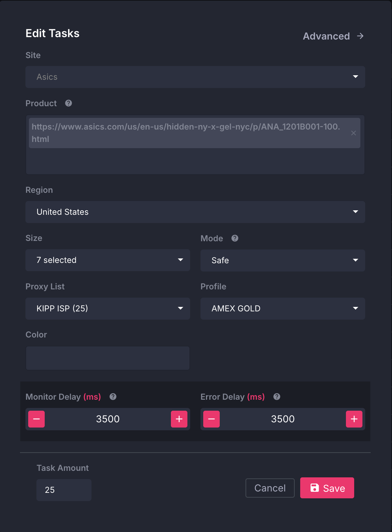The height and width of the screenshot is (532, 392).
Task: Increase the Monitor Delay value
Action: coord(179,419)
